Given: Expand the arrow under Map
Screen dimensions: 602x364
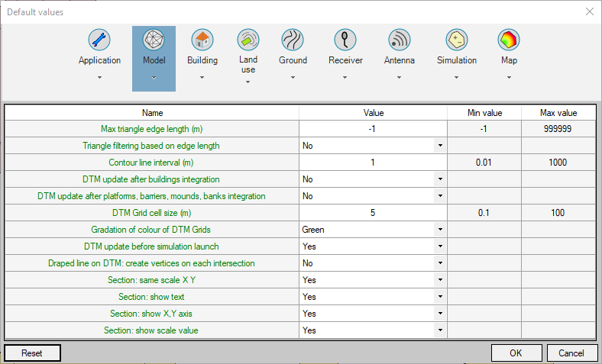Looking at the screenshot, I should [509, 78].
